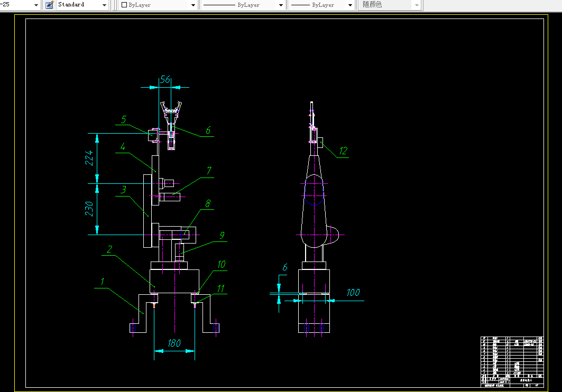562x392 pixels.
Task: Click green part label 6 beside gripper
Action: click(208, 130)
